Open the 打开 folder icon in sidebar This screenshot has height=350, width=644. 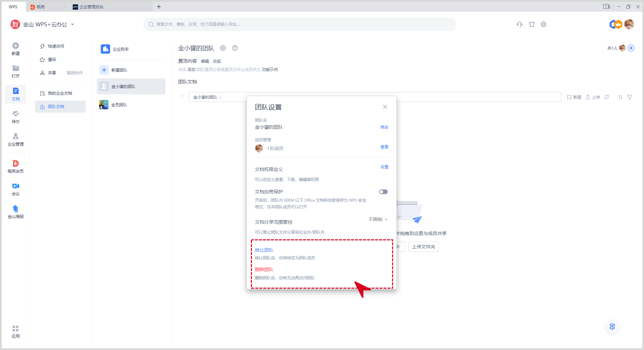(16, 68)
